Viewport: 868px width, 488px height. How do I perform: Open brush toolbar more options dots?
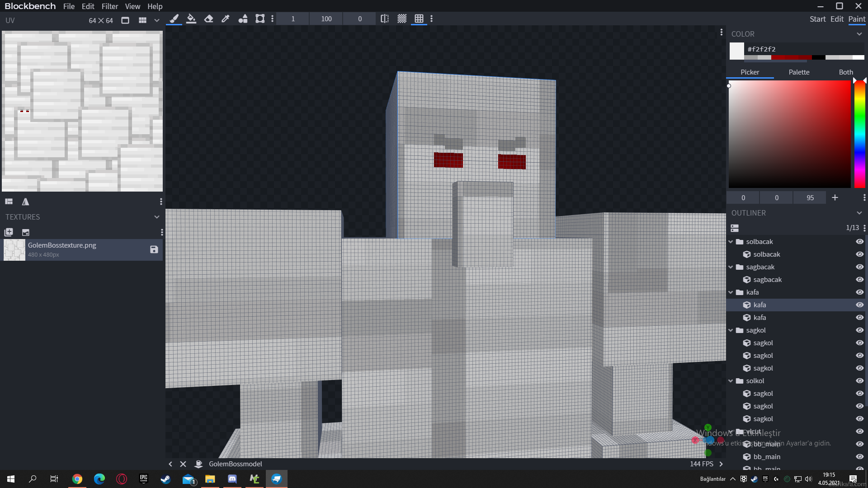(272, 19)
